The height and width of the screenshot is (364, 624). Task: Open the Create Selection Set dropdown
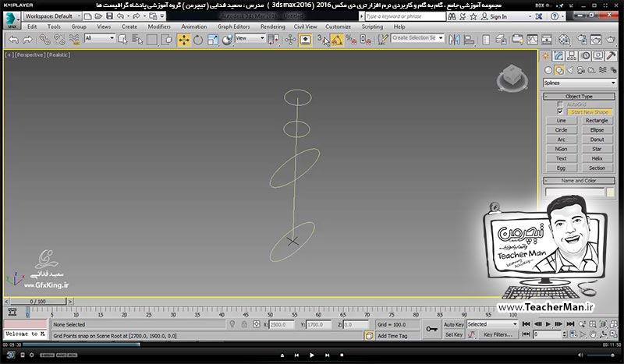click(x=417, y=37)
